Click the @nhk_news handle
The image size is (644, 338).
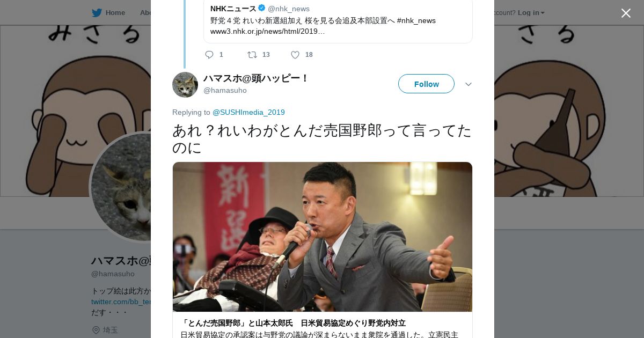[x=289, y=9]
